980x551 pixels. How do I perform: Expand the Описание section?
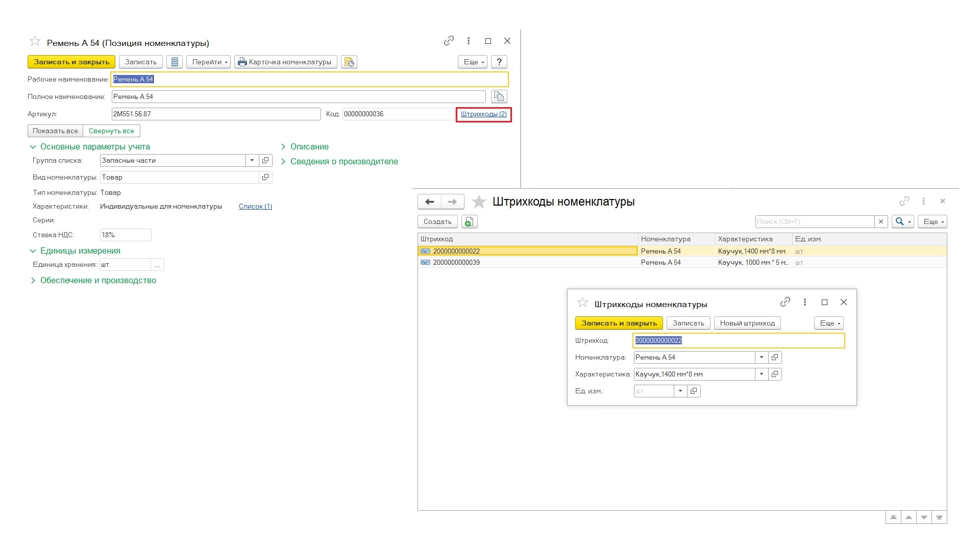pos(309,147)
